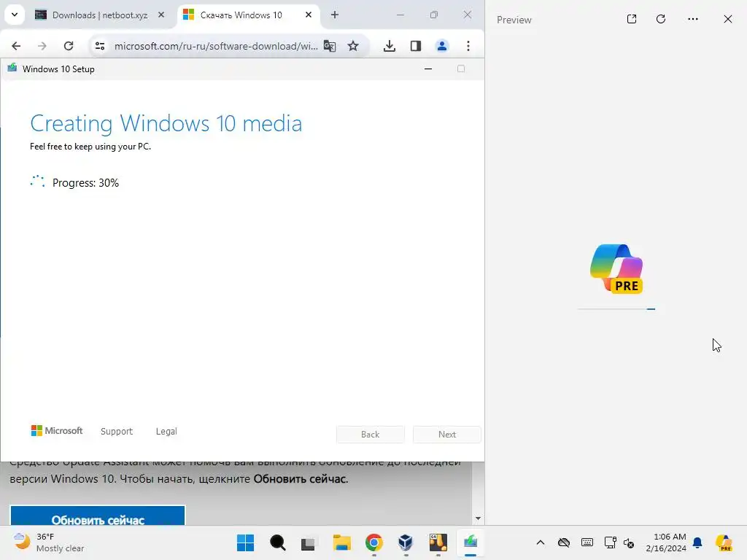
Task: Open Google Chrome from taskbar
Action: [x=374, y=542]
